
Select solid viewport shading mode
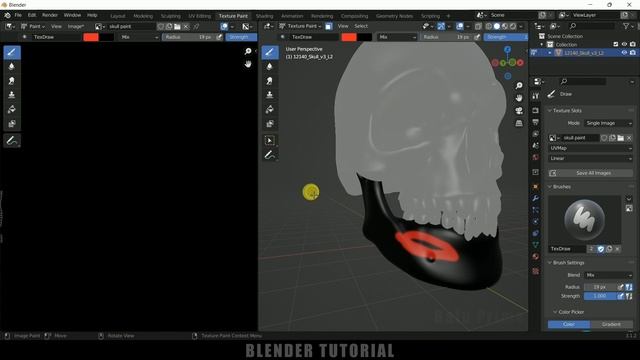(497, 26)
